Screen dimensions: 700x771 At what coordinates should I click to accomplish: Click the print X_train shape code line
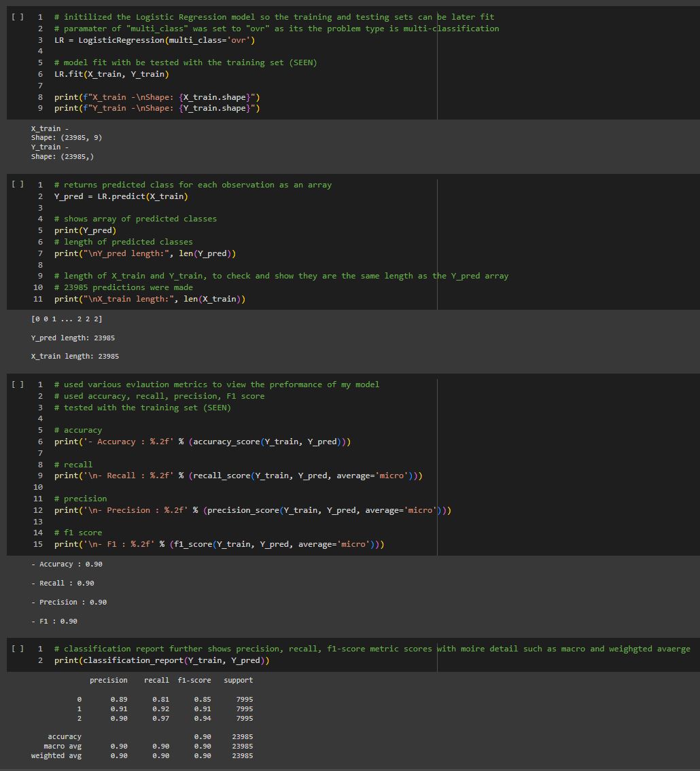click(x=157, y=97)
